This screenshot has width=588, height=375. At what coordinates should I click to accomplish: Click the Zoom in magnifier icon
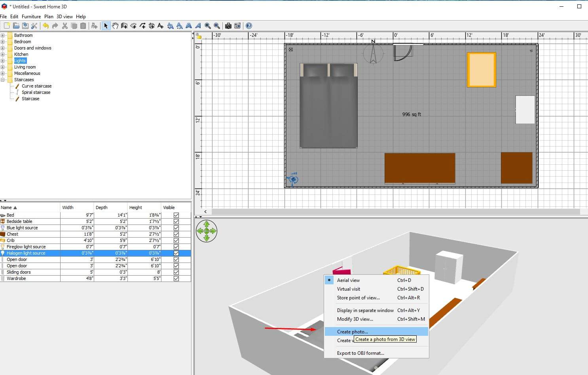tap(207, 26)
